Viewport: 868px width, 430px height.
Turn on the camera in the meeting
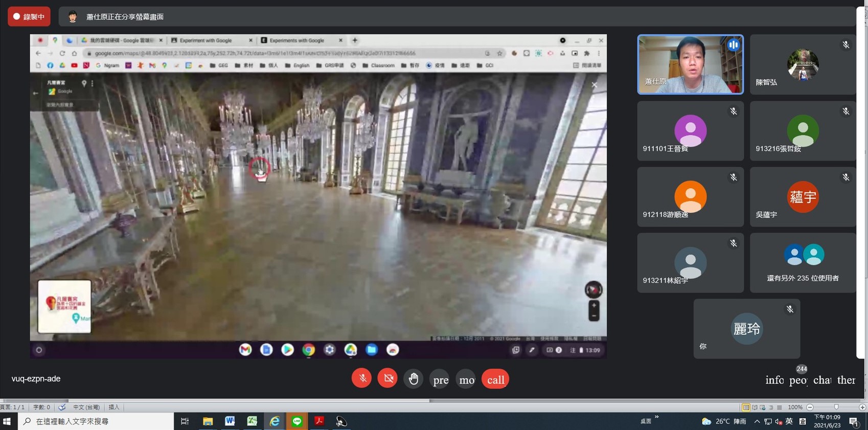(388, 379)
